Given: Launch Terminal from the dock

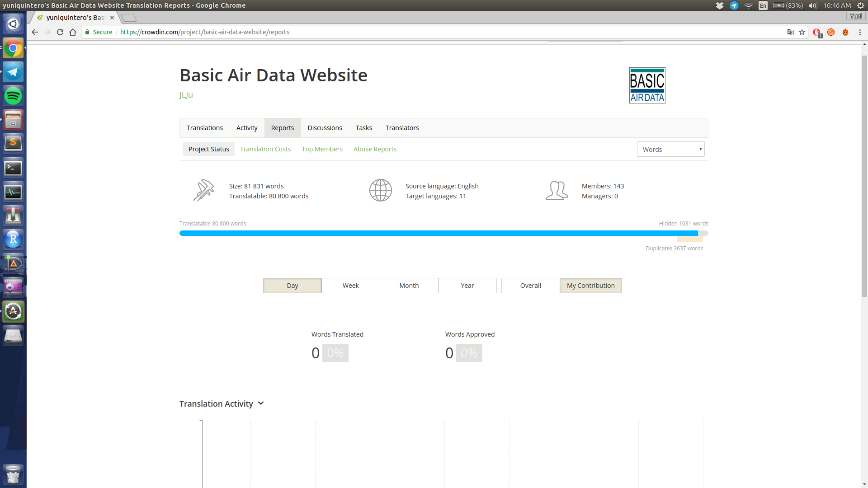Looking at the screenshot, I should point(13,168).
